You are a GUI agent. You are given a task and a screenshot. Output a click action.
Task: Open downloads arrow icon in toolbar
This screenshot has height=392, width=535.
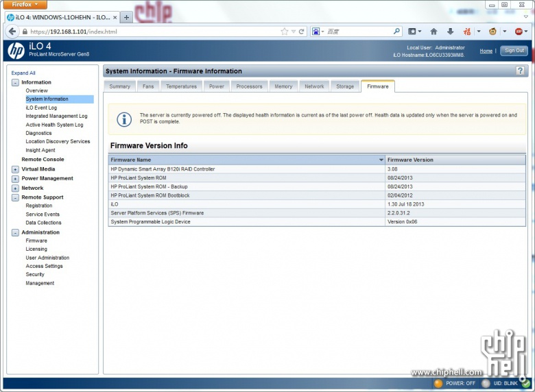pyautogui.click(x=451, y=32)
